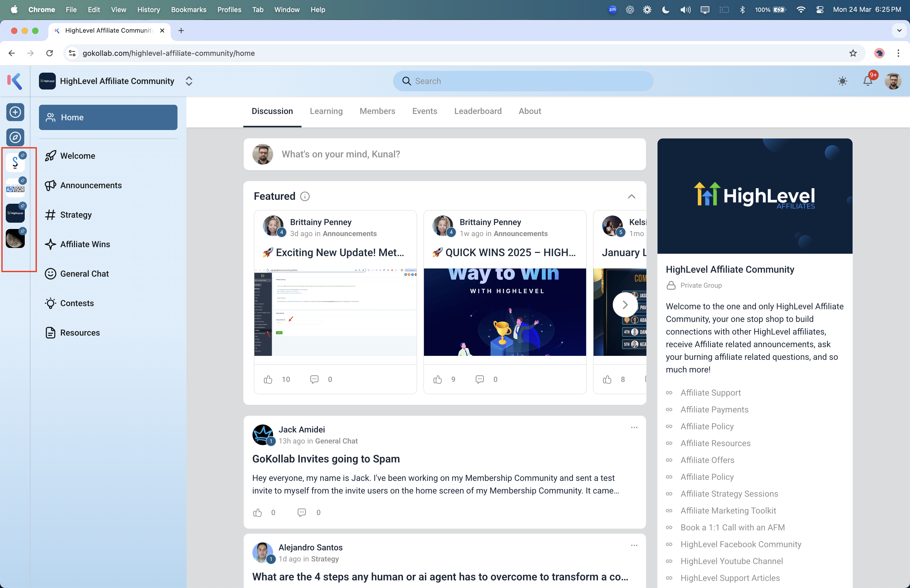910x588 pixels.
Task: Click the info icon next to Featured
Action: [x=305, y=196]
